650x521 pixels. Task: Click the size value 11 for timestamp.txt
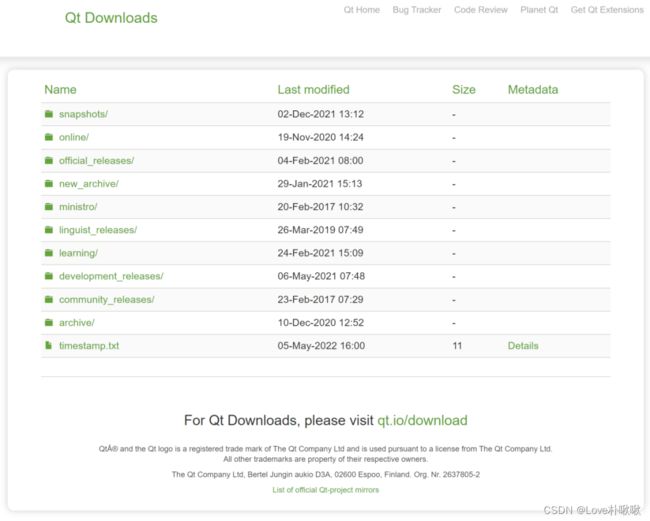coord(457,346)
